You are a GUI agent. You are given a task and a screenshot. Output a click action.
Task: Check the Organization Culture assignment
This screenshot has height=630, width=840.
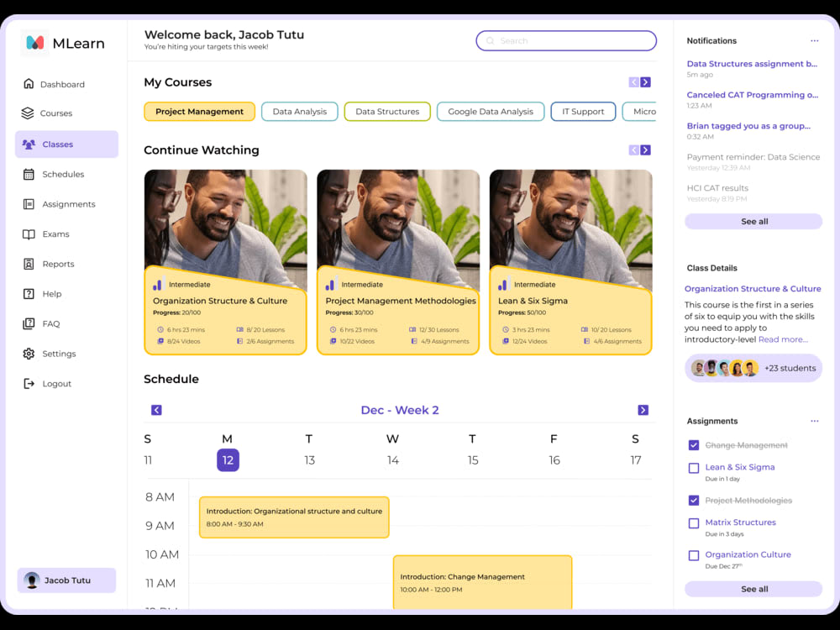pyautogui.click(x=693, y=555)
